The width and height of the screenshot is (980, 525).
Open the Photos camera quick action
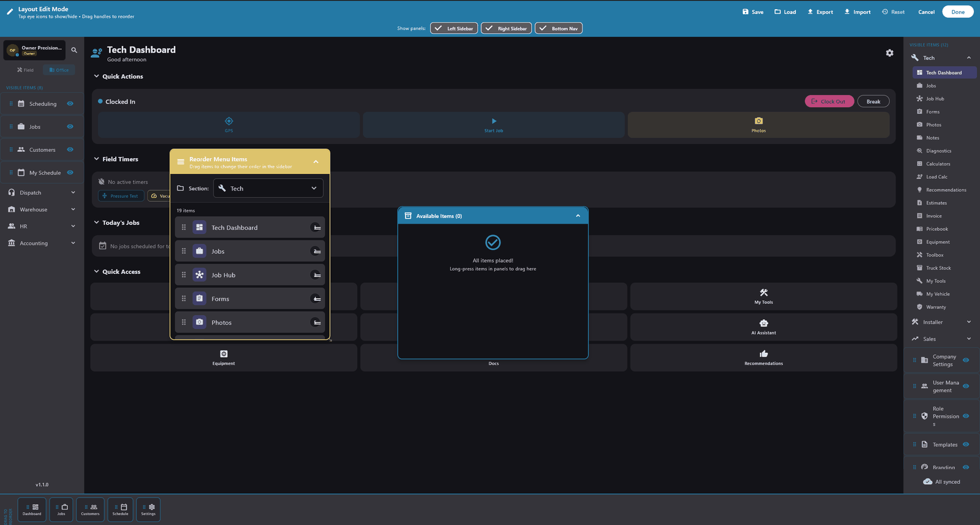click(x=758, y=121)
